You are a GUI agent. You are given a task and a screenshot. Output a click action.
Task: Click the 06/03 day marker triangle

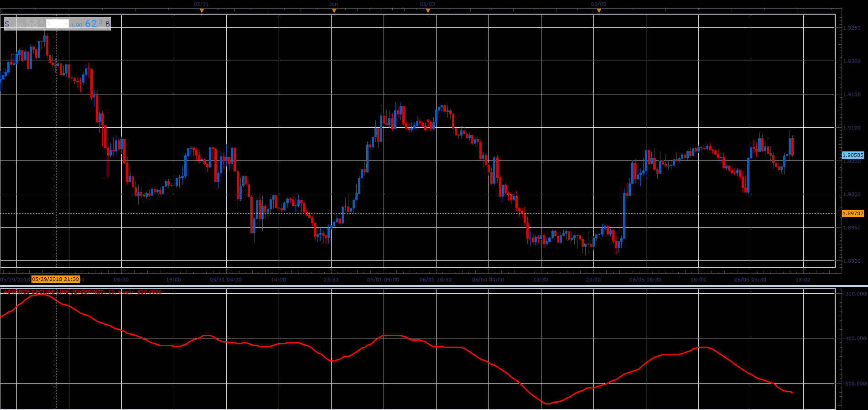[428, 11]
